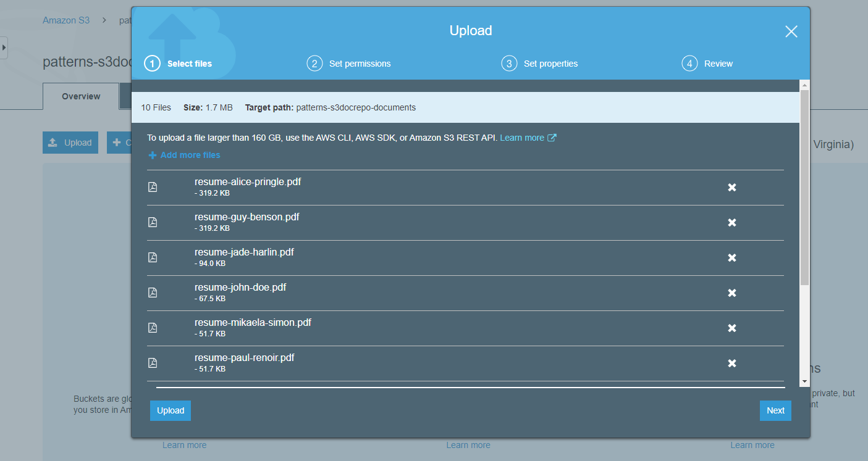The height and width of the screenshot is (461, 868).
Task: Click Size 1.7 MB text
Action: pyautogui.click(x=208, y=107)
